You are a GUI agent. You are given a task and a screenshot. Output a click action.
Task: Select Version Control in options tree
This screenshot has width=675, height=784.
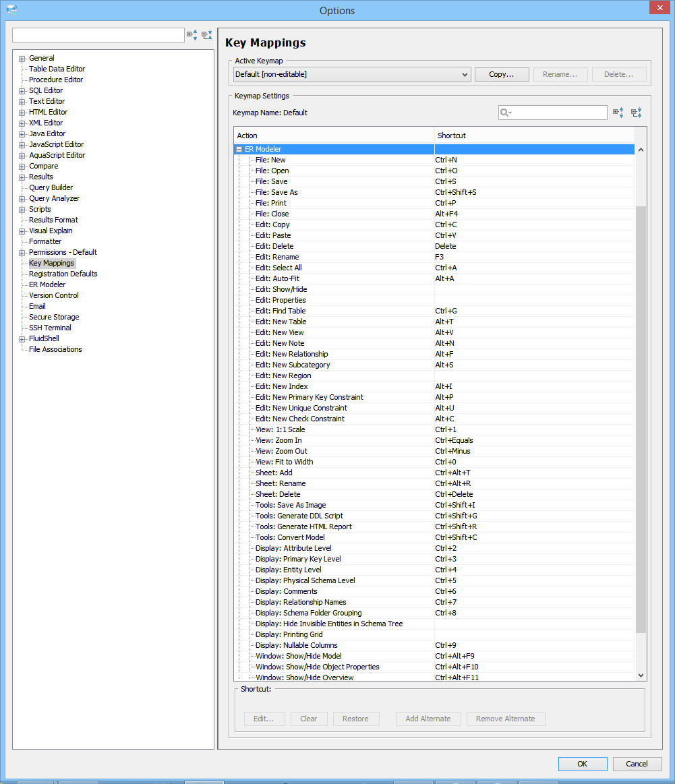(x=53, y=295)
